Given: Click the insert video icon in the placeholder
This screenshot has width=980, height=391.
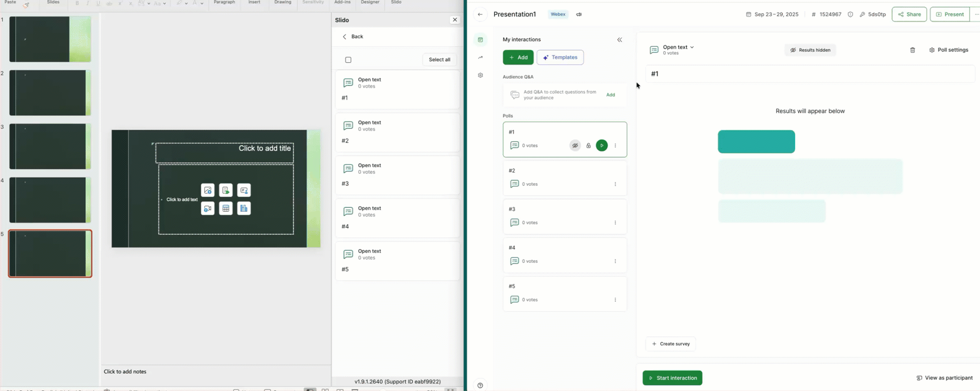Looking at the screenshot, I should 208,208.
